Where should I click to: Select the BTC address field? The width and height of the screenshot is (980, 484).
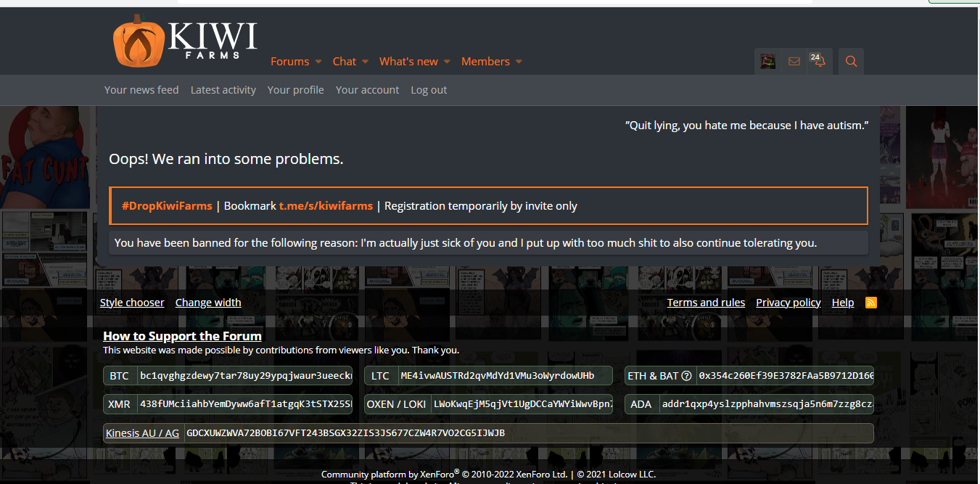click(244, 376)
